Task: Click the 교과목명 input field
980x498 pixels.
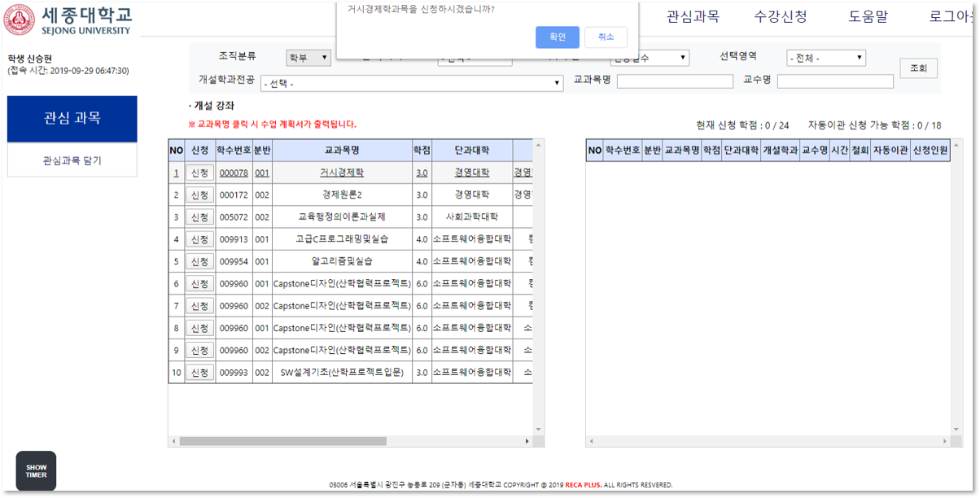Action: (675, 81)
